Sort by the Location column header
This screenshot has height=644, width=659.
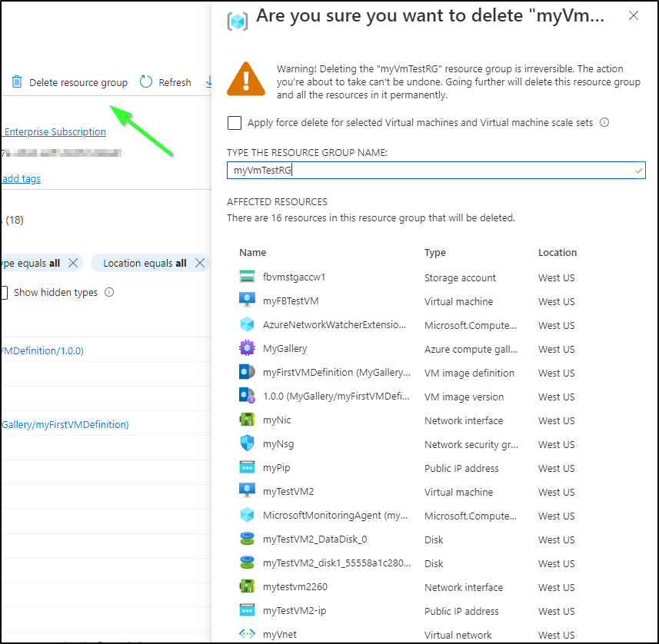tap(557, 252)
